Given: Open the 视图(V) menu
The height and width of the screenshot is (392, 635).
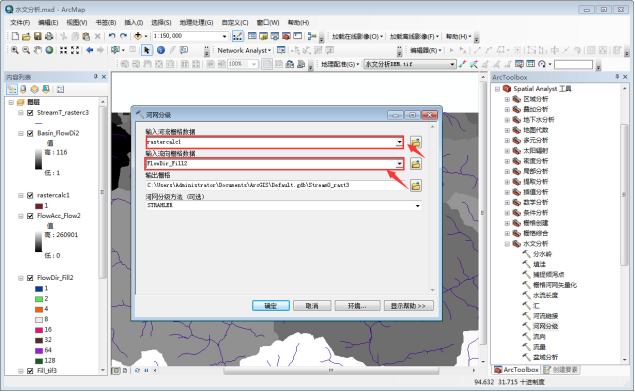Looking at the screenshot, I should 77,23.
